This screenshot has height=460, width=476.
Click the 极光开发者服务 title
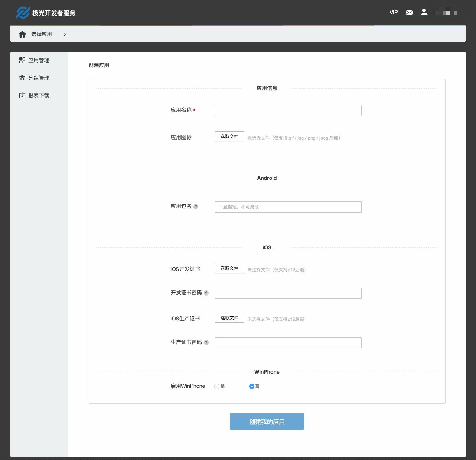click(x=54, y=13)
